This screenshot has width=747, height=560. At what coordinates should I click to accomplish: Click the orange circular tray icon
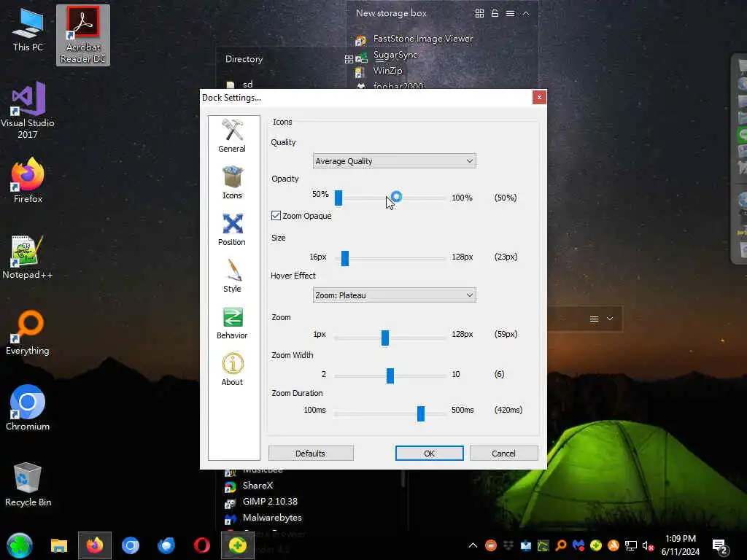pos(491,545)
